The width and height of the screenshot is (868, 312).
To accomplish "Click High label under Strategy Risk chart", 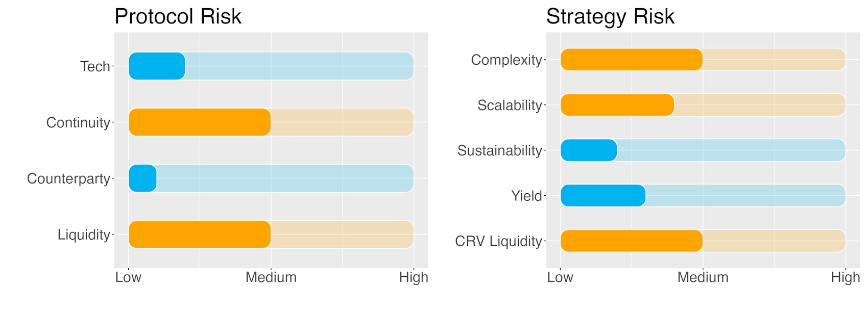I will (x=845, y=277).
